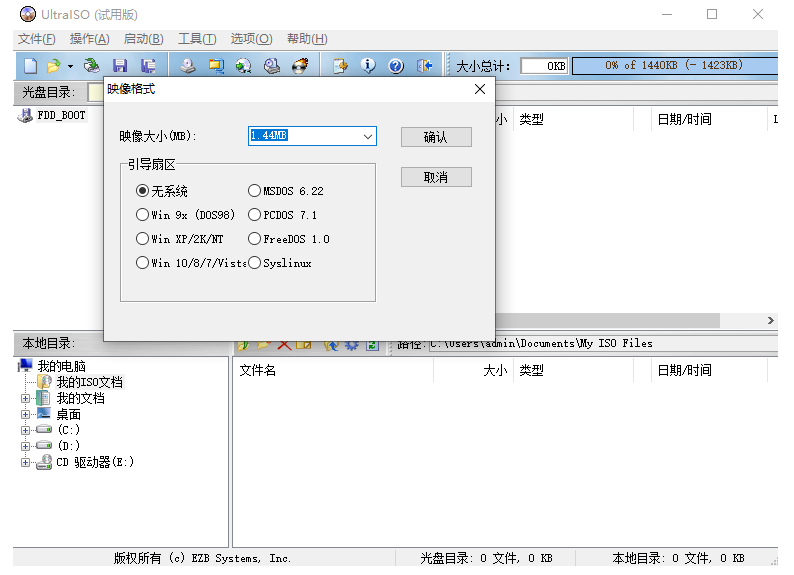
Task: Open the 帮助(H) menu
Action: tap(307, 39)
